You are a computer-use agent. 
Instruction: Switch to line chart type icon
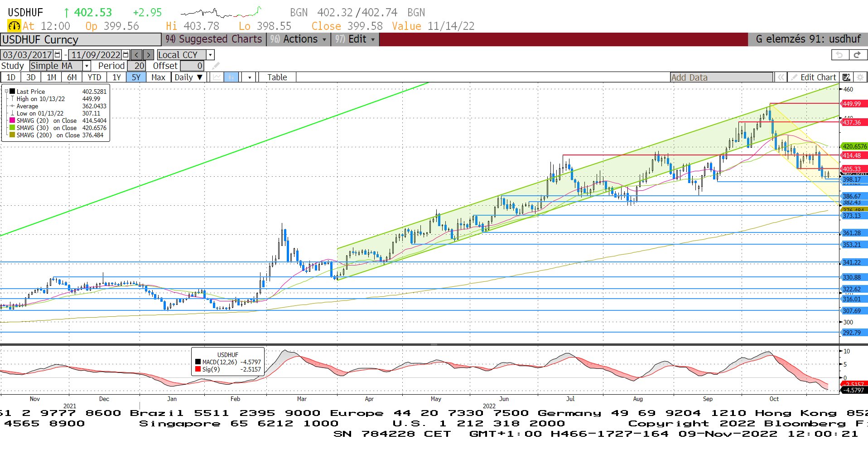tap(217, 77)
